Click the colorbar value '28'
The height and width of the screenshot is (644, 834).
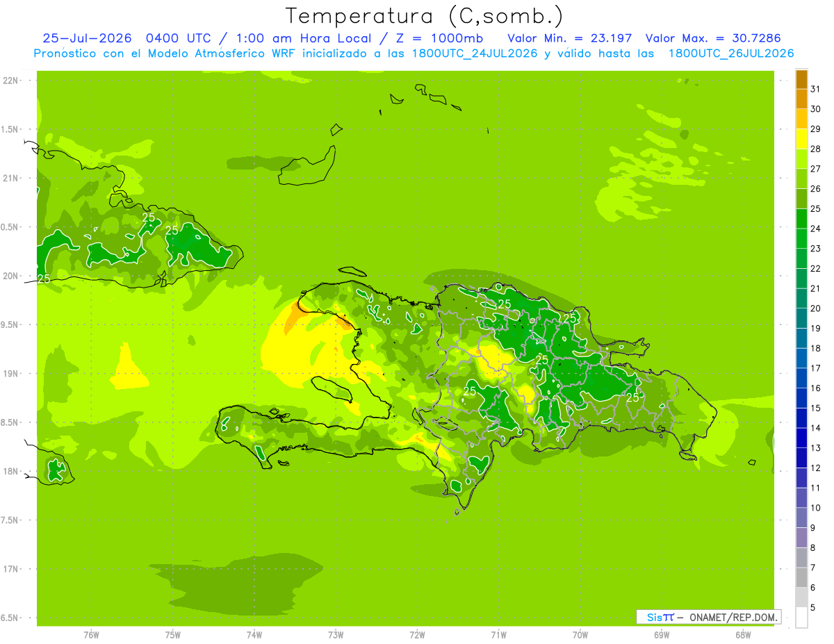(816, 149)
